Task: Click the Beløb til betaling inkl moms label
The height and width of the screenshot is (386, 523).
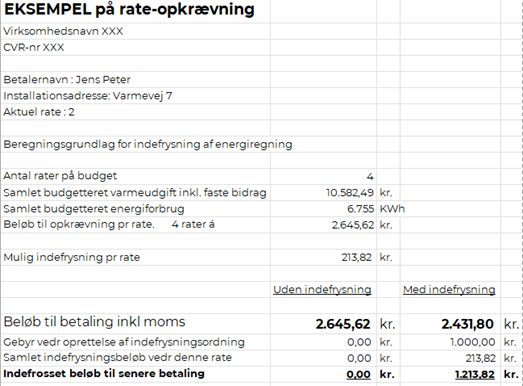Action: [94, 322]
